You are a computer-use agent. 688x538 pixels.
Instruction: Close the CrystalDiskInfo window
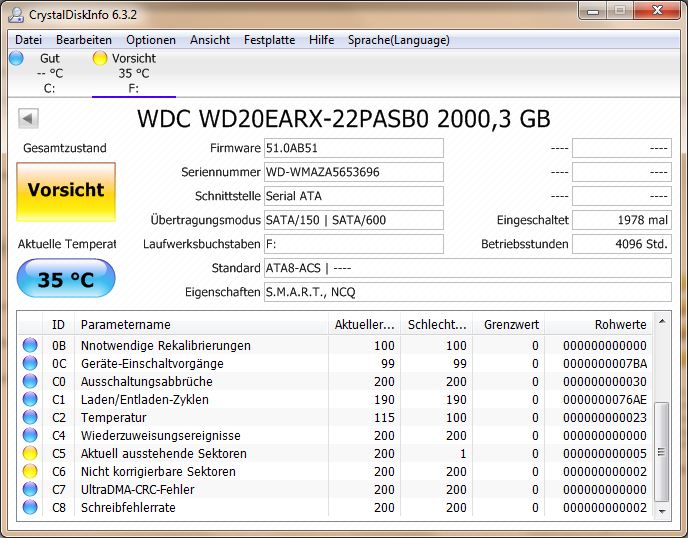tap(657, 11)
